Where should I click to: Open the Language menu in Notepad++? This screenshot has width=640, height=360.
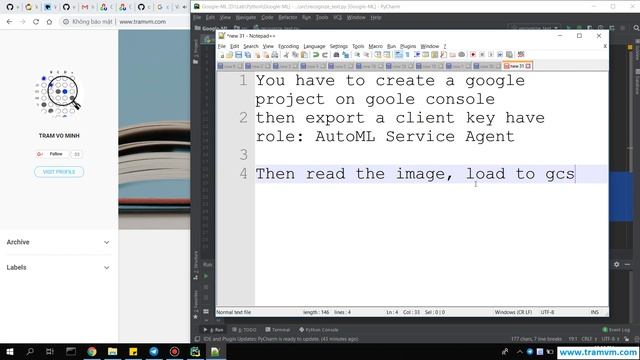(x=314, y=46)
